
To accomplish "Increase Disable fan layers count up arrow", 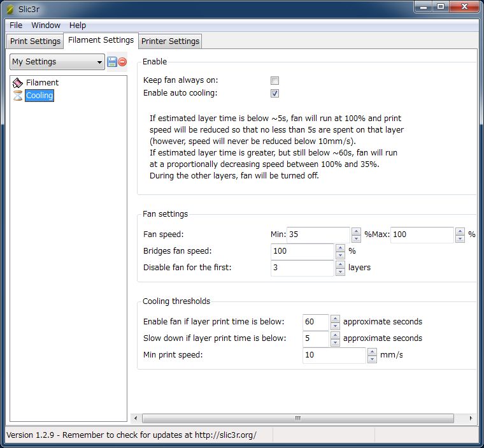I will 340,264.
